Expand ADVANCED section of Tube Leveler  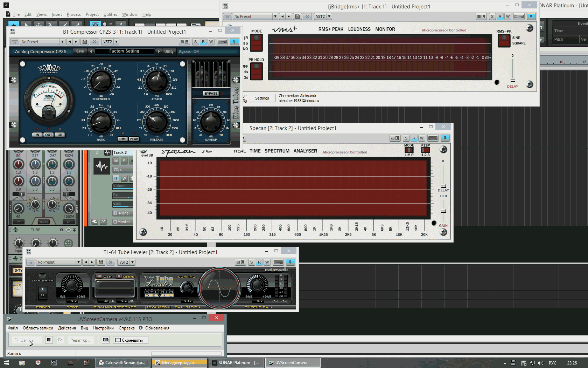[158, 307]
